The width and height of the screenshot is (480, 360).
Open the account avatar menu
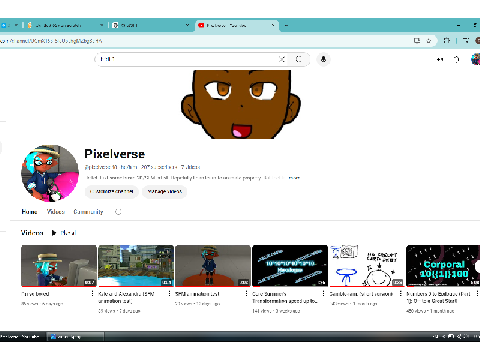coord(476,59)
